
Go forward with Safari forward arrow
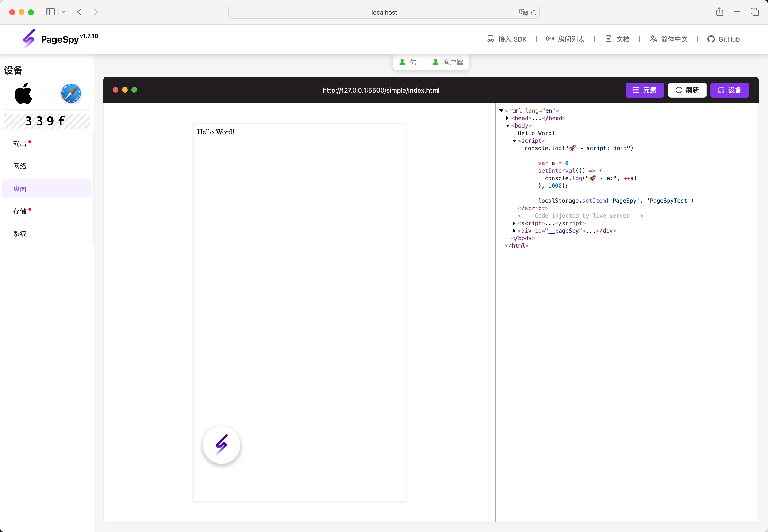click(96, 12)
